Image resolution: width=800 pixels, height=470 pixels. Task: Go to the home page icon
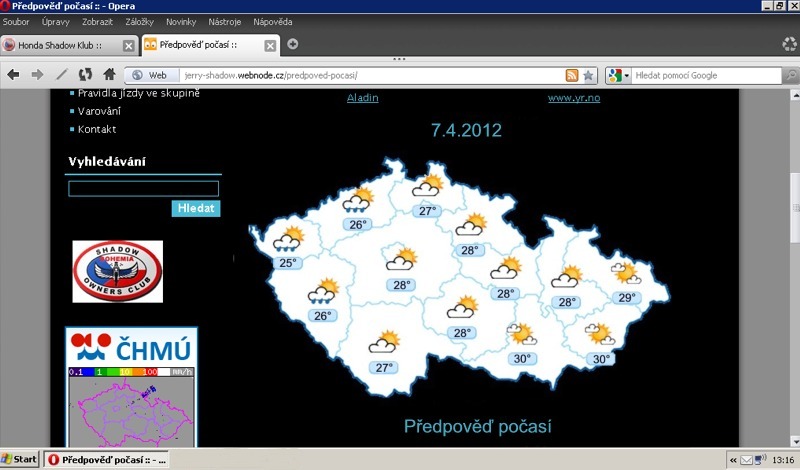click(109, 75)
